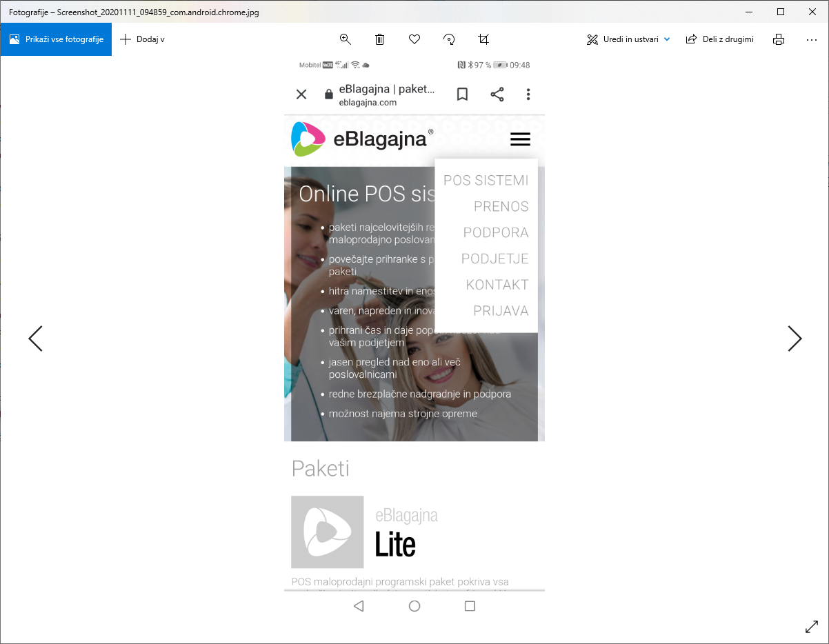Click Dodaj v button

coord(142,39)
